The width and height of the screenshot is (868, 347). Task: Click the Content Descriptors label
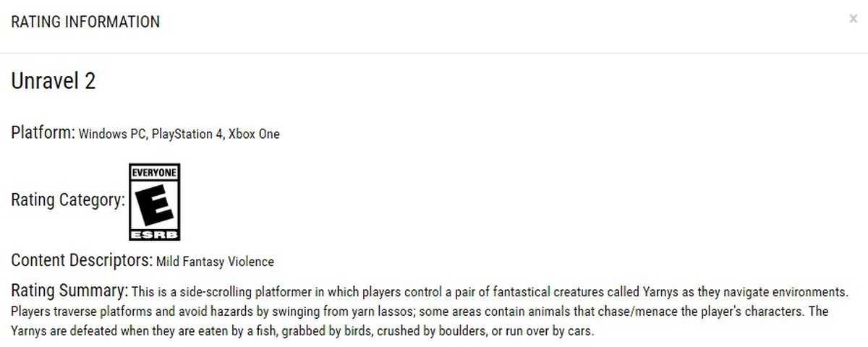[x=81, y=260]
